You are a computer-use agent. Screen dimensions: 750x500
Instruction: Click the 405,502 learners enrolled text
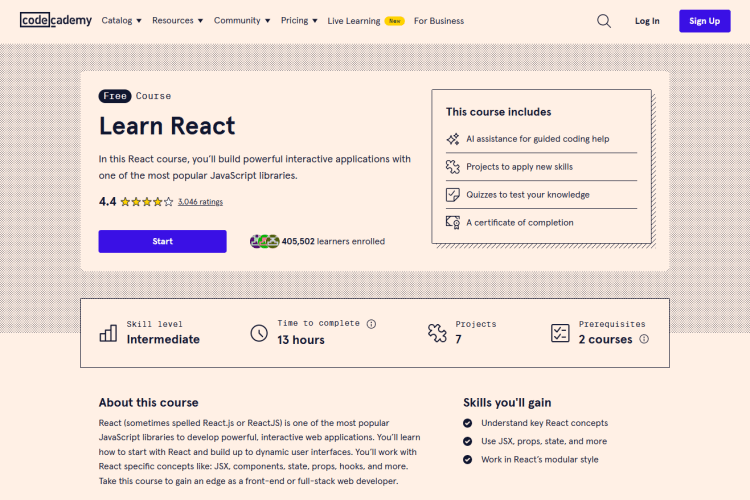click(x=333, y=242)
